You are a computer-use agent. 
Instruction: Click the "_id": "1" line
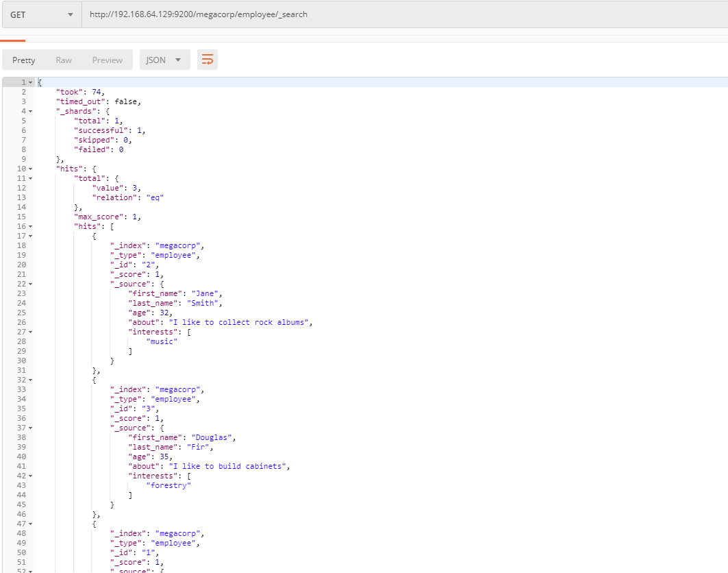(x=134, y=553)
